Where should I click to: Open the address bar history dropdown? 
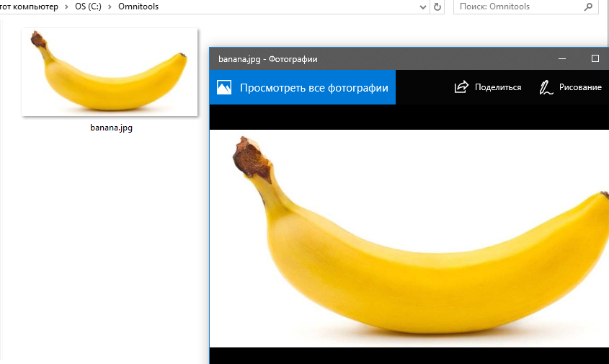point(423,7)
